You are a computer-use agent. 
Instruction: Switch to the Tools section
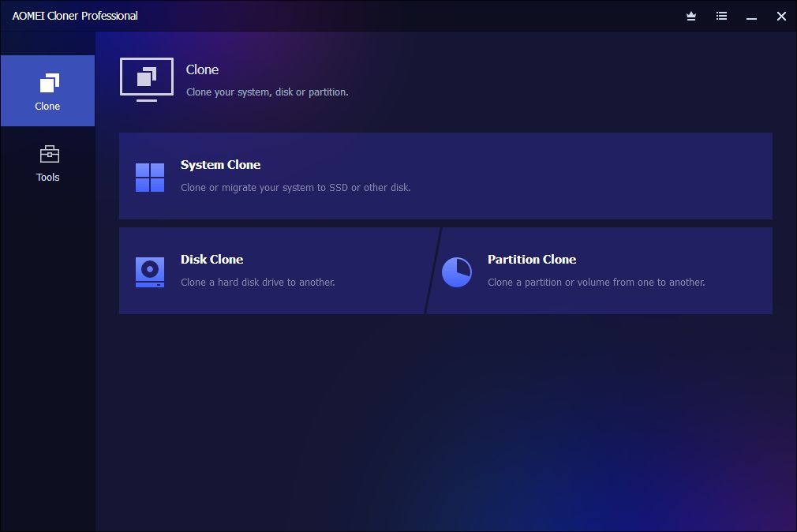coord(48,163)
